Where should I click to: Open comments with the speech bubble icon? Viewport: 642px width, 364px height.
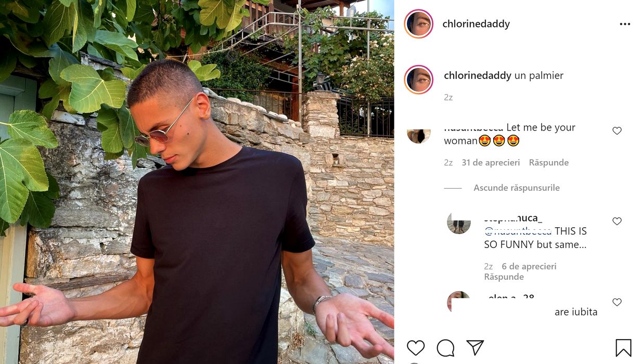pyautogui.click(x=445, y=348)
